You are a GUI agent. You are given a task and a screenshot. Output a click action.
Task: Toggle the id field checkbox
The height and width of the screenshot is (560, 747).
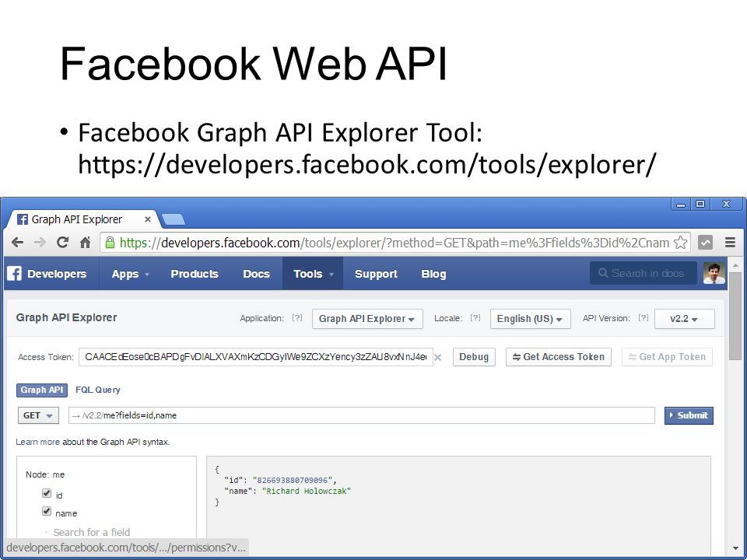(46, 493)
